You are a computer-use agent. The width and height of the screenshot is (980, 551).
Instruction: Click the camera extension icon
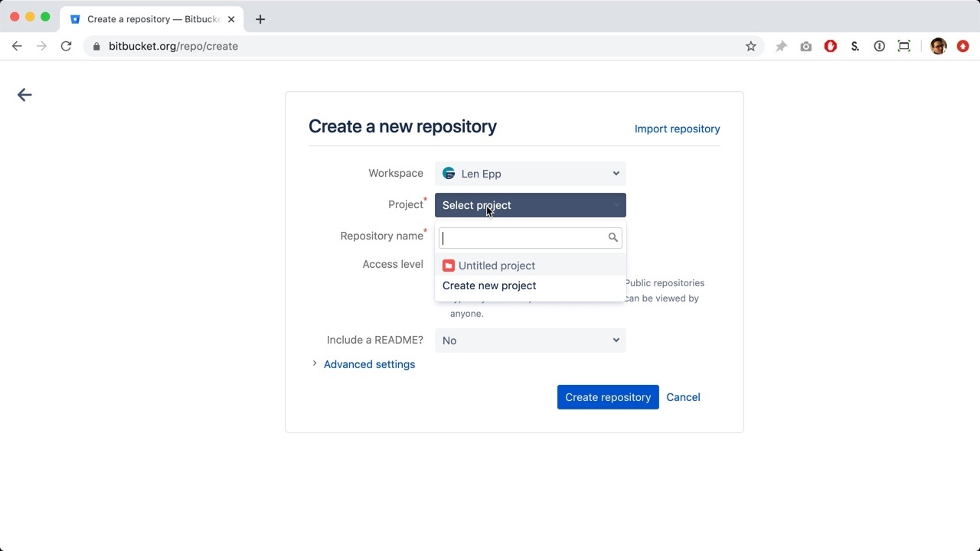tap(805, 47)
